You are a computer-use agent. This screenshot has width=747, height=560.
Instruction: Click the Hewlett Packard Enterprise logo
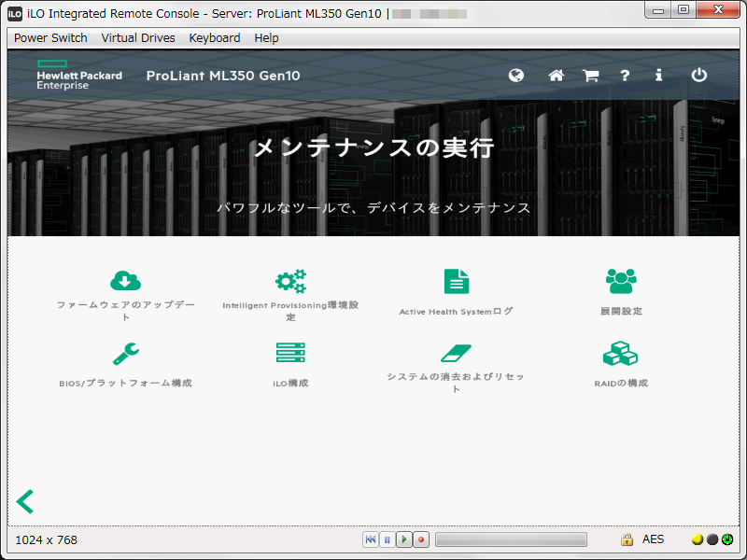79,76
